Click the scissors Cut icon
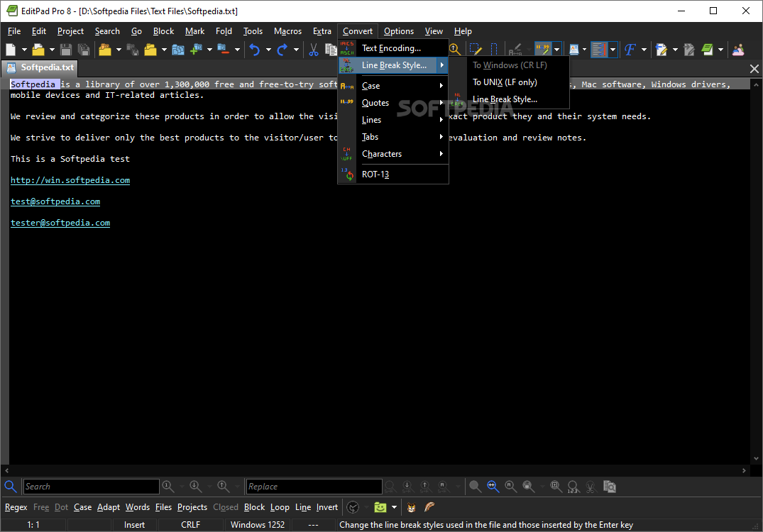The height and width of the screenshot is (532, 763). (x=314, y=50)
